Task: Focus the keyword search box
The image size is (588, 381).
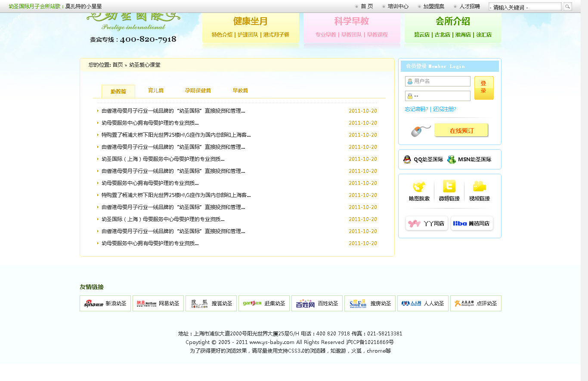Action: (x=525, y=7)
